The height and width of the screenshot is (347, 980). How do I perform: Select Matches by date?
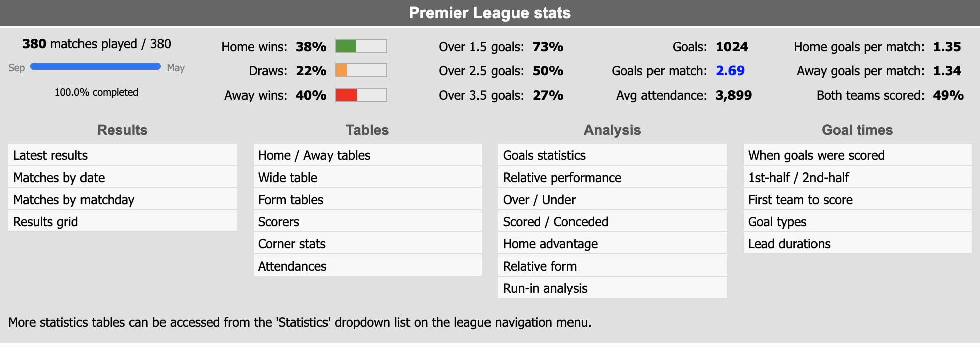pos(122,177)
